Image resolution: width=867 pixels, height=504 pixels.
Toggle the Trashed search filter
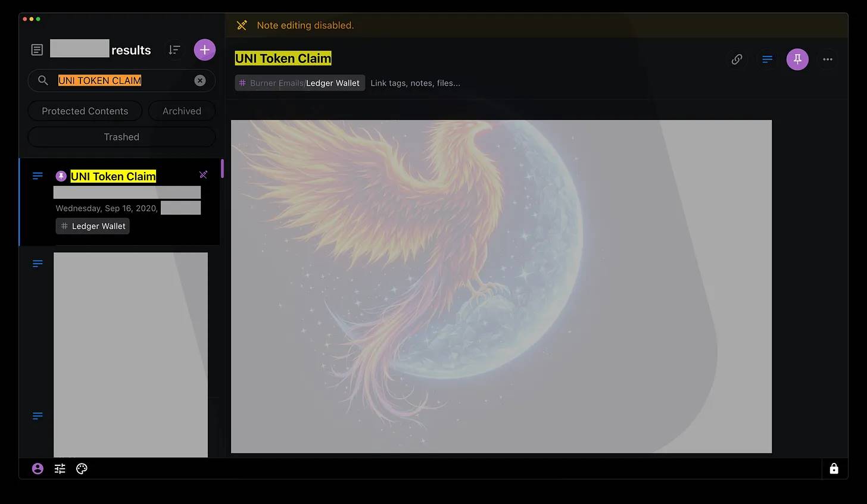coord(121,137)
